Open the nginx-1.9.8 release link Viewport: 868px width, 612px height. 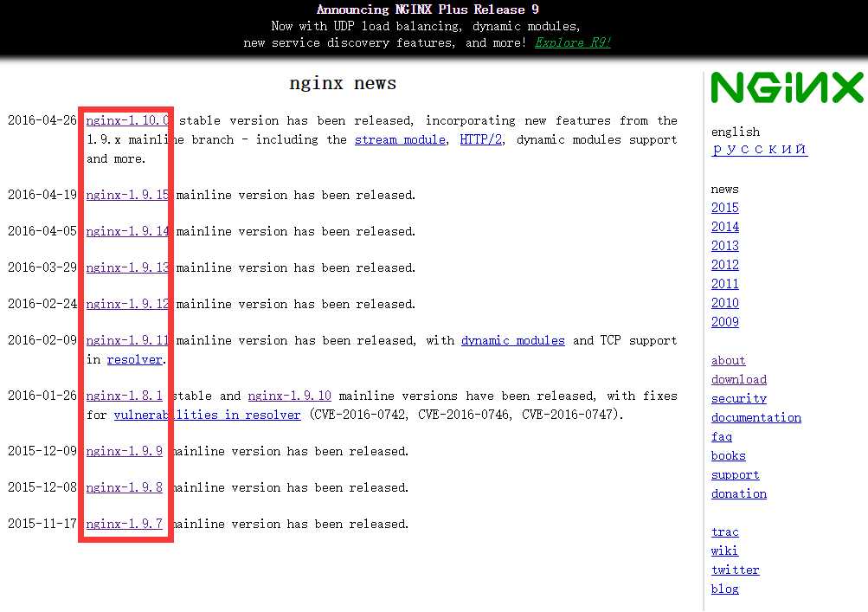[x=125, y=487]
